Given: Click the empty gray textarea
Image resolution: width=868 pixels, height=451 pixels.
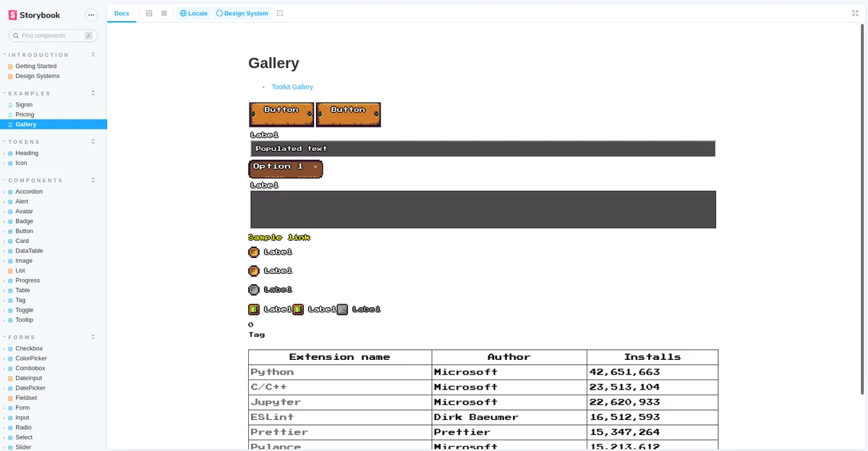Looking at the screenshot, I should 483,210.
